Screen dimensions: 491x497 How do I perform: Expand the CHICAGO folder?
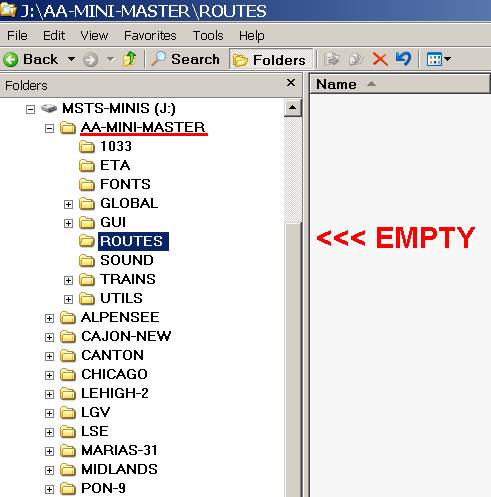click(x=49, y=375)
